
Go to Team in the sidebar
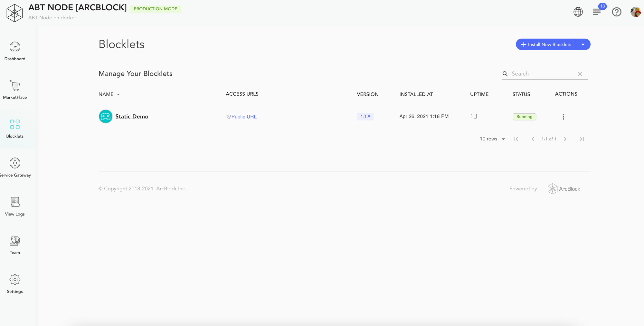15,245
